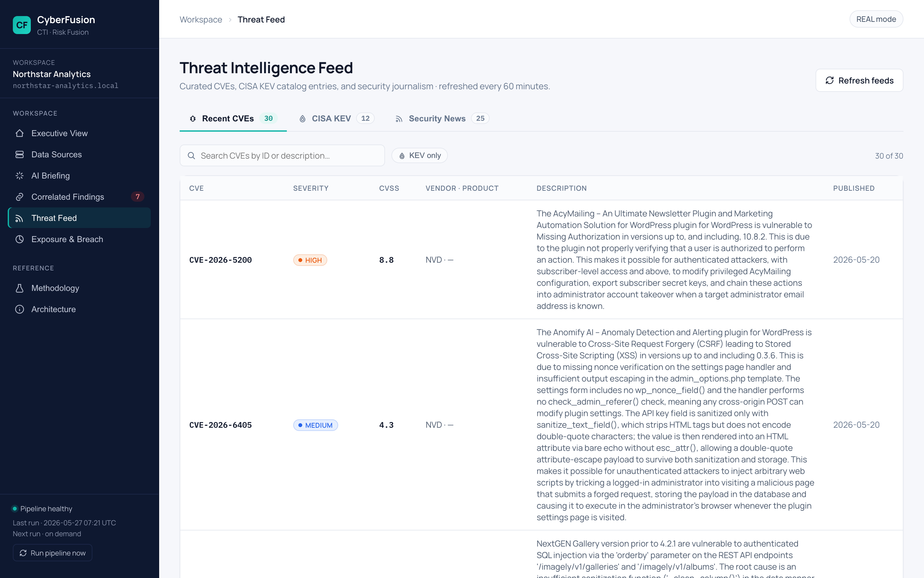Click the Threat Feed RSS icon in sidebar
Viewport: 924px width, 578px height.
[20, 218]
